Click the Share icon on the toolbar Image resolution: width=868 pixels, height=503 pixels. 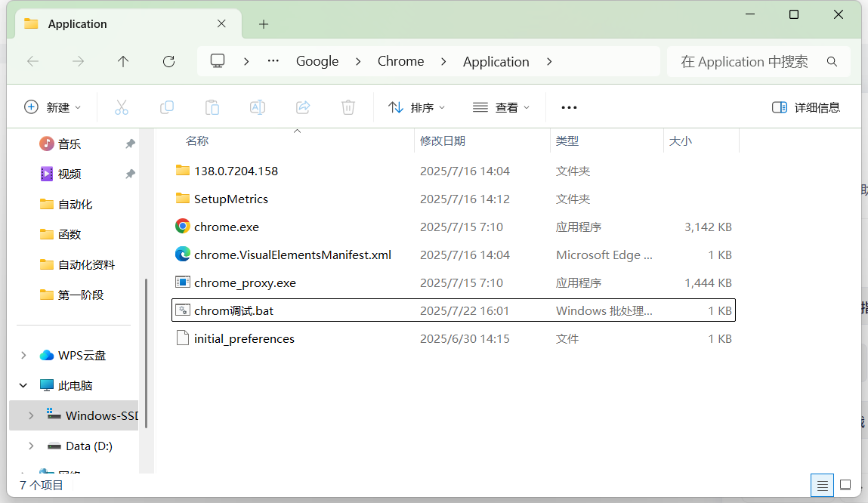coord(303,106)
